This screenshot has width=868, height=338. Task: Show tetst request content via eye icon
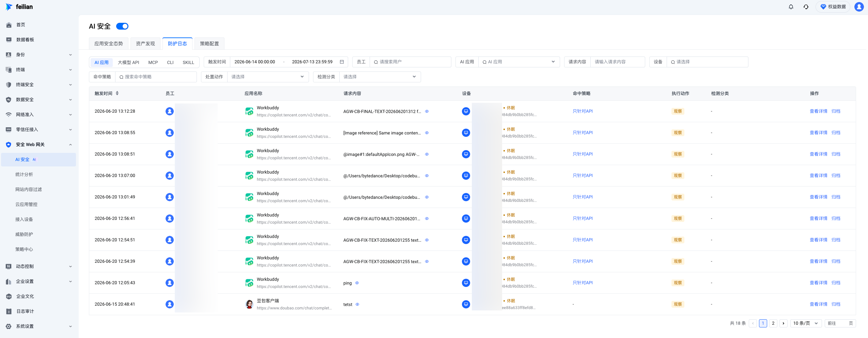[357, 305]
